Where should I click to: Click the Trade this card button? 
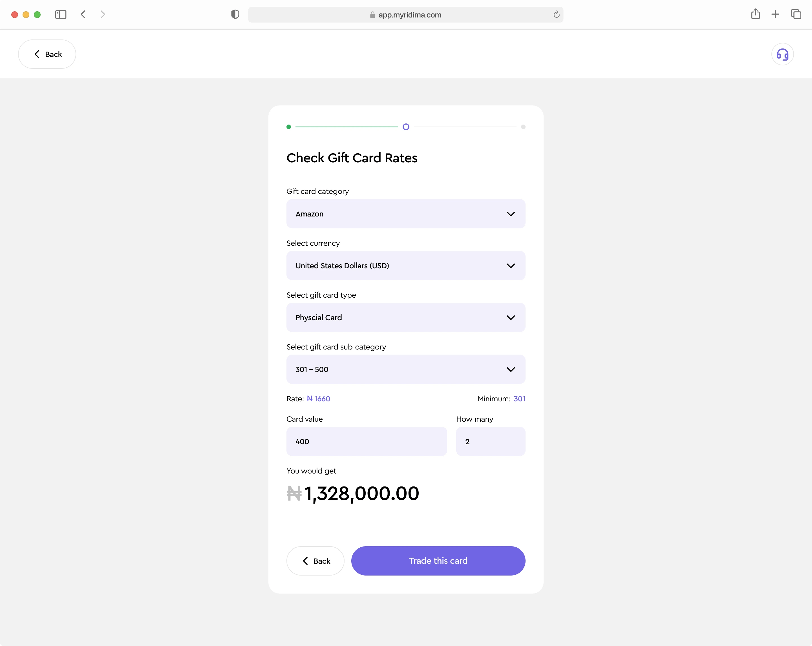438,561
